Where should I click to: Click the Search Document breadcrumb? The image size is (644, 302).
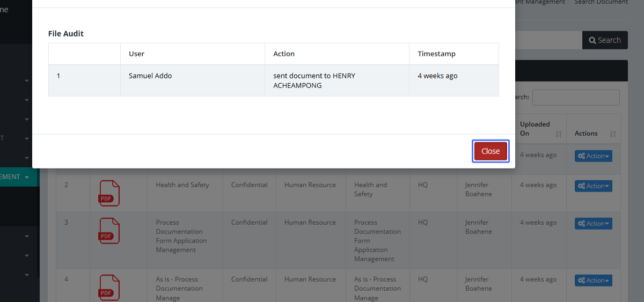pos(601,2)
